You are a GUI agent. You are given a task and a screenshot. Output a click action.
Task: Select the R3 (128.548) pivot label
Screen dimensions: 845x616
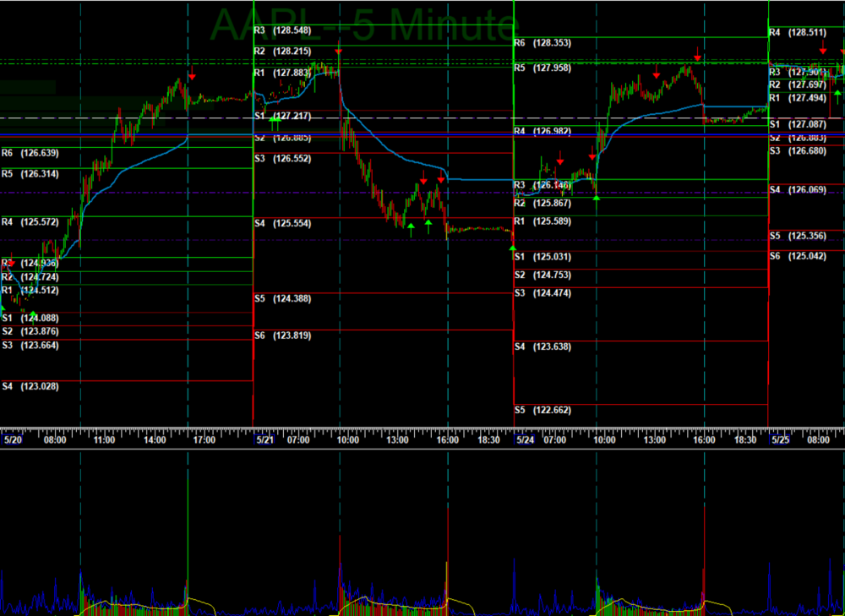pyautogui.click(x=282, y=30)
